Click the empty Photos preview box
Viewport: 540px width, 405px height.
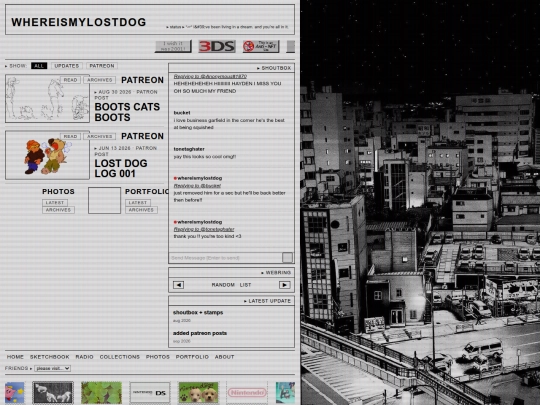[104, 200]
